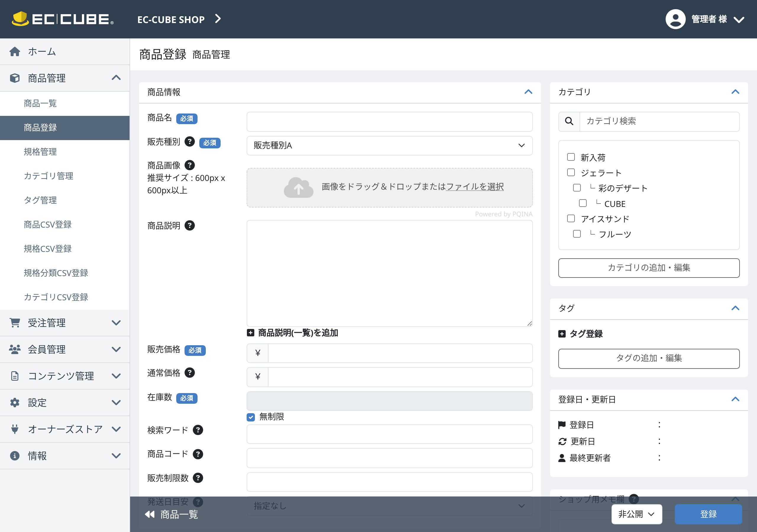The image size is (757, 532).
Task: Click the カテゴリ検索 search field
Action: click(x=659, y=121)
